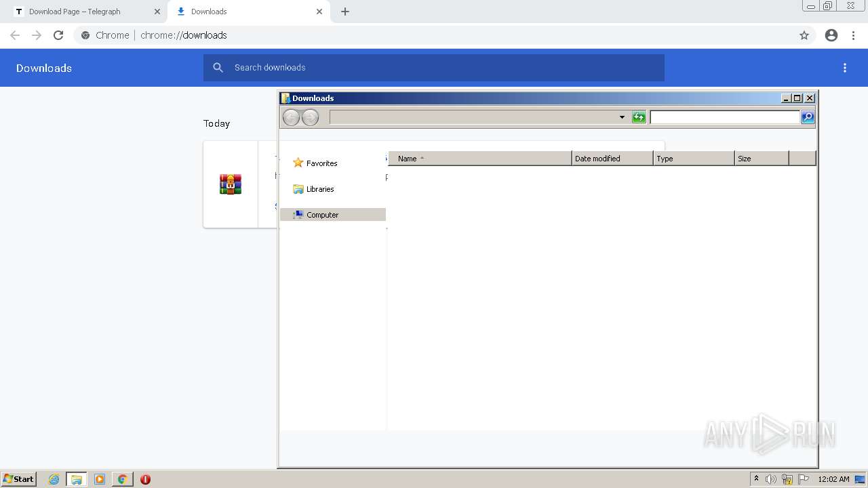Go forward in Chrome
Image resolution: width=868 pixels, height=488 pixels.
point(37,35)
